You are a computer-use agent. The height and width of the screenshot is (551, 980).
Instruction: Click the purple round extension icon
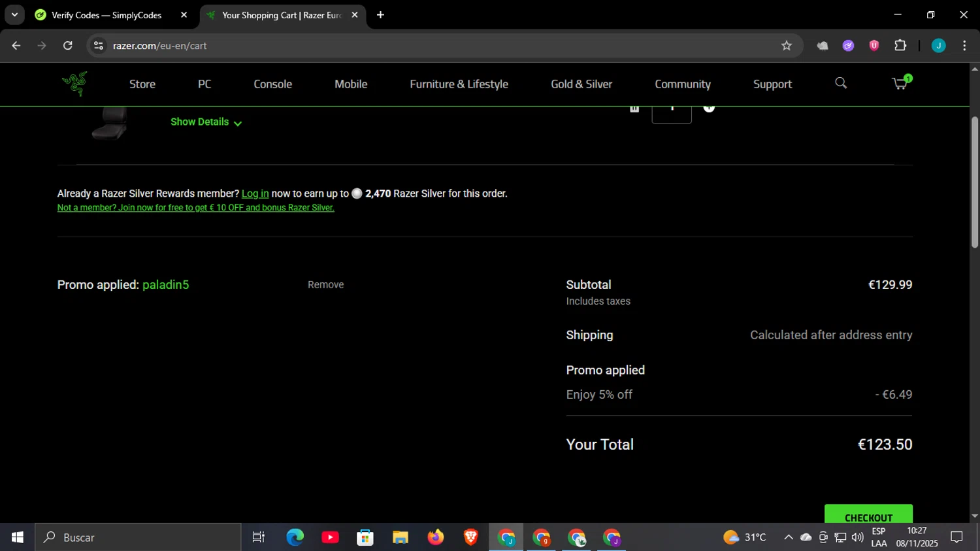848,46
